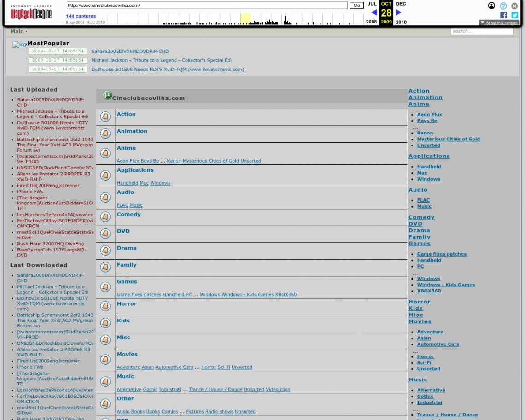Click folder icon beside Family row
The image size is (525, 420).
coord(105,267)
